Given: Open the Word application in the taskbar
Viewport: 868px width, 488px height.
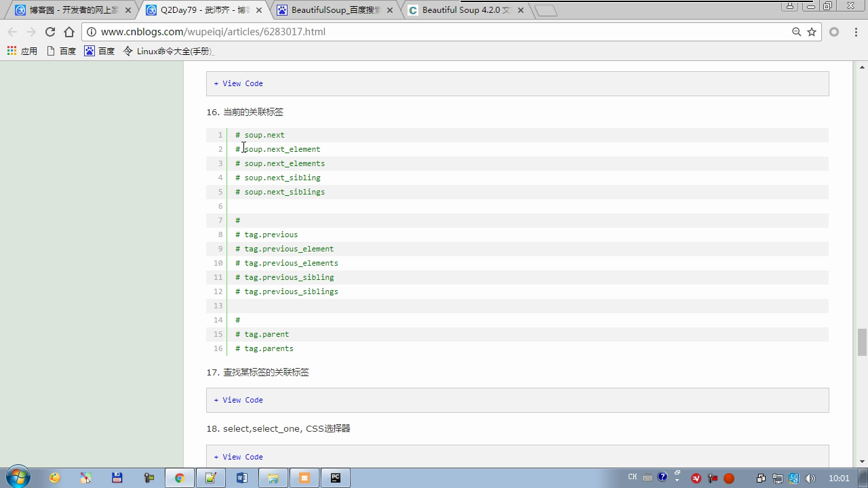Looking at the screenshot, I should tap(241, 478).
